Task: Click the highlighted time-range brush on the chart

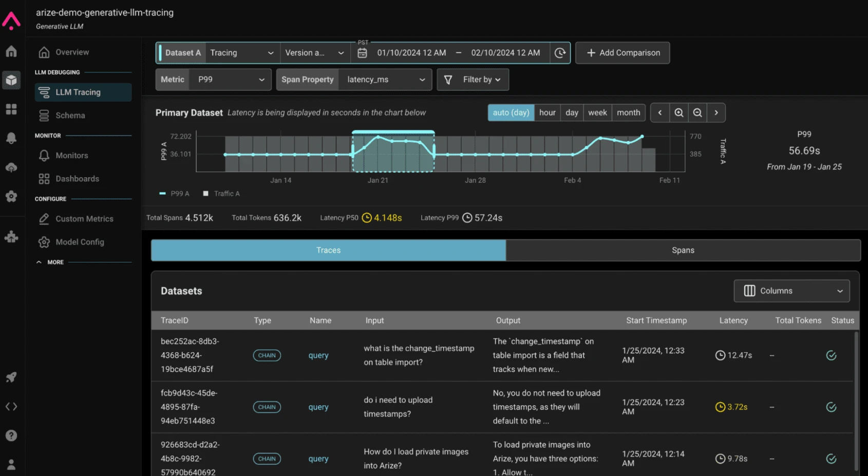Action: [393, 153]
